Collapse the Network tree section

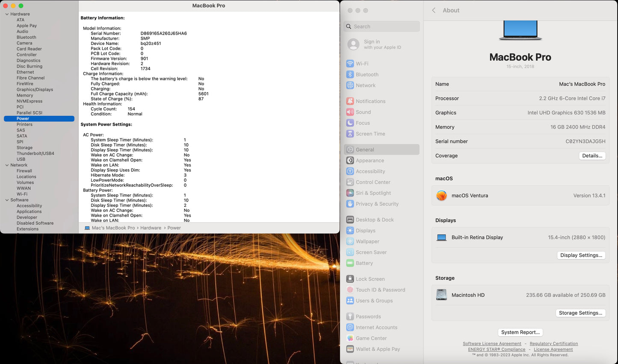[x=7, y=165]
